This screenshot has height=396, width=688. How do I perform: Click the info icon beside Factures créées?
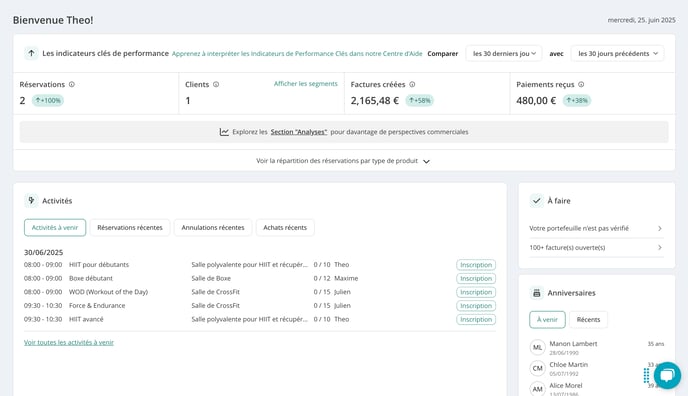coord(412,84)
